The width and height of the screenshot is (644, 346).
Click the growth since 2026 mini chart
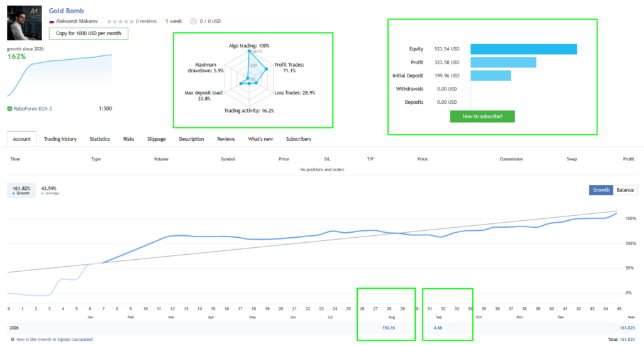pyautogui.click(x=60, y=75)
